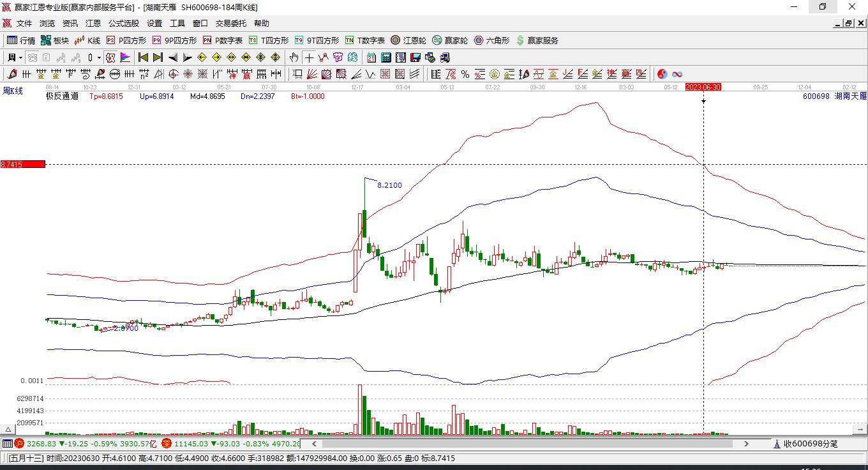Click the bottom-left chart collapse triangle
Viewport: 868px width, 470px height.
[x=8, y=430]
